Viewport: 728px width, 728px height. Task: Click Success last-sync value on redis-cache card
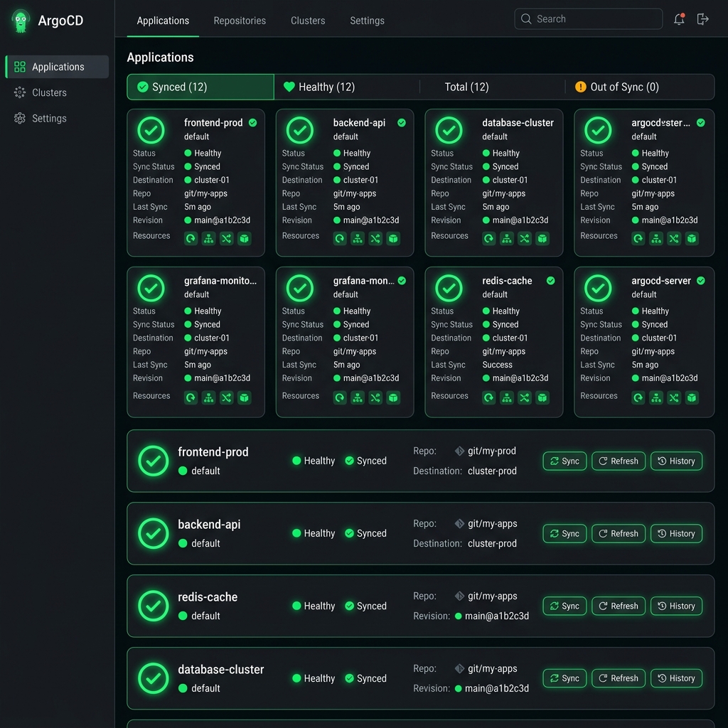pos(497,365)
